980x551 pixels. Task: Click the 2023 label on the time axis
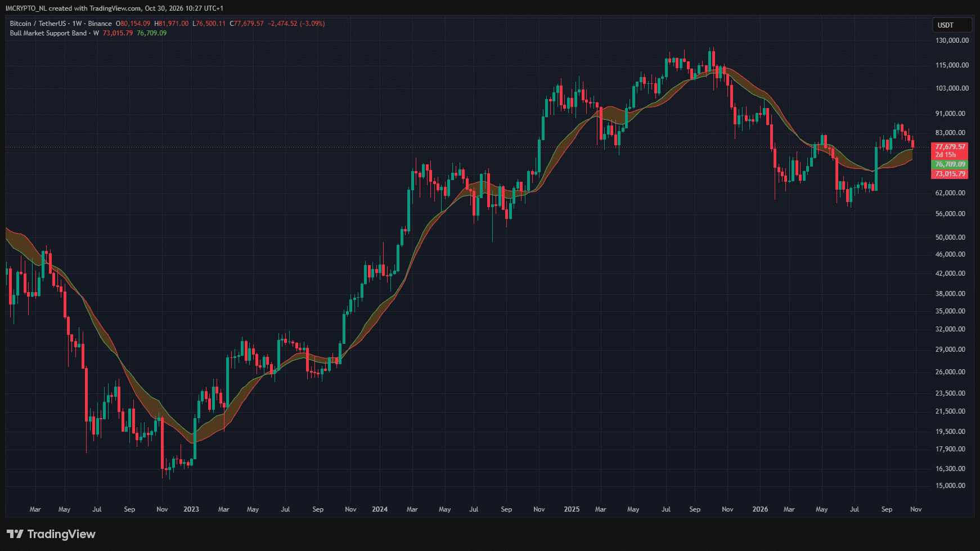191,509
